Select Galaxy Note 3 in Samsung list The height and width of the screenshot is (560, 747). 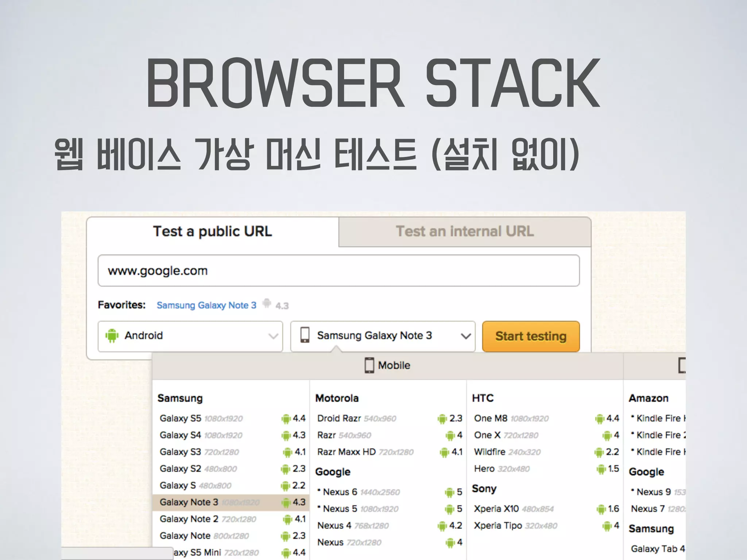point(189,502)
